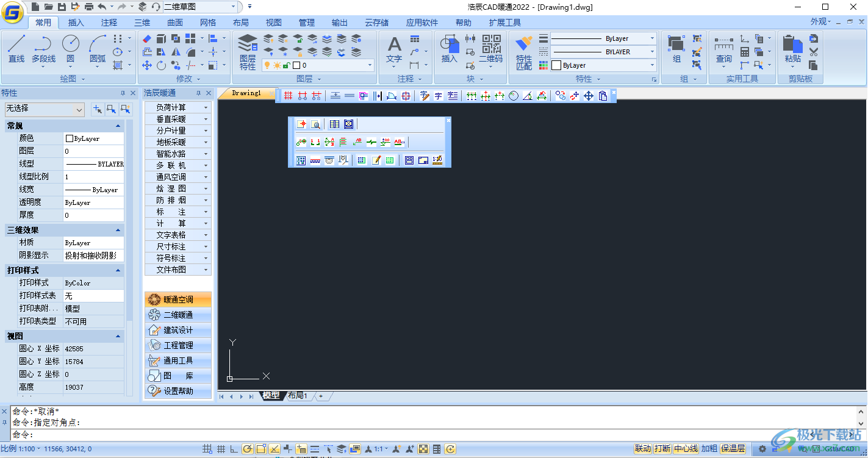
Task: Open the 设置帮助 module
Action: [x=178, y=391]
